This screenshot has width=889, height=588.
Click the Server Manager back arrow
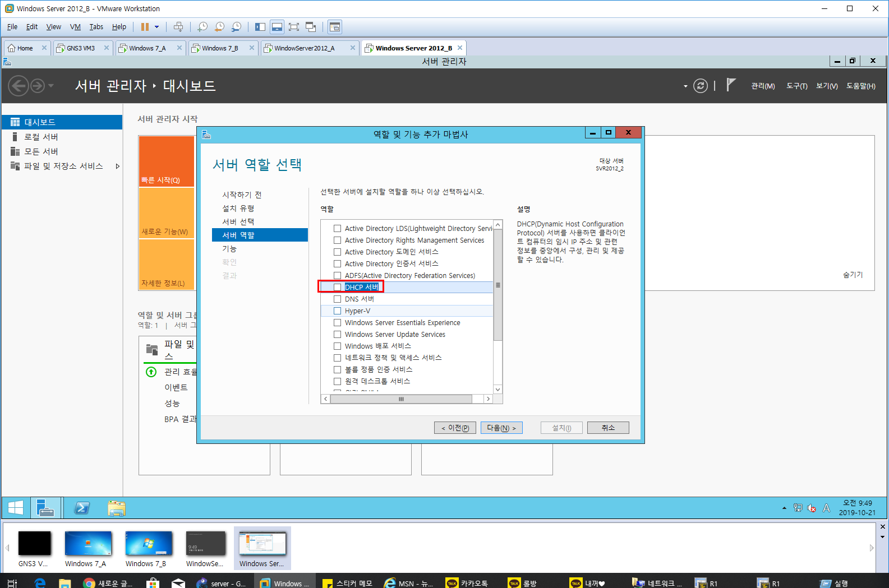(18, 86)
